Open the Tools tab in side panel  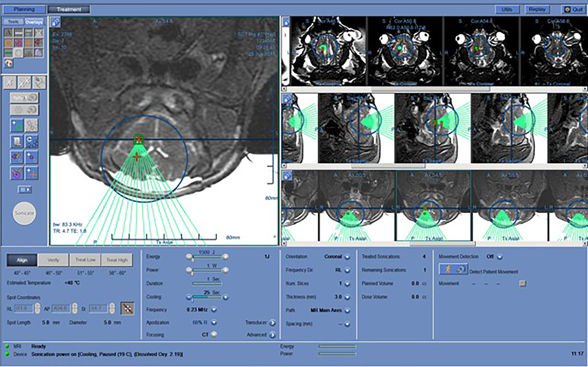click(13, 22)
